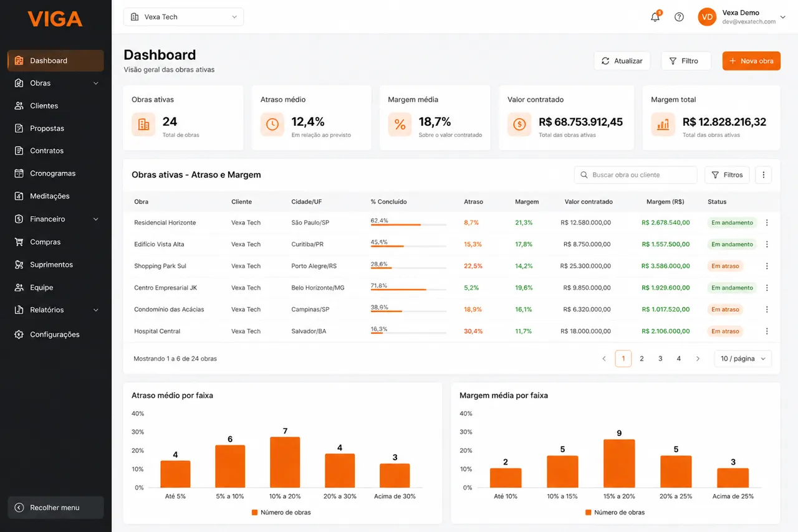This screenshot has width=798, height=532.
Task: Go to the next page arrow
Action: point(698,359)
